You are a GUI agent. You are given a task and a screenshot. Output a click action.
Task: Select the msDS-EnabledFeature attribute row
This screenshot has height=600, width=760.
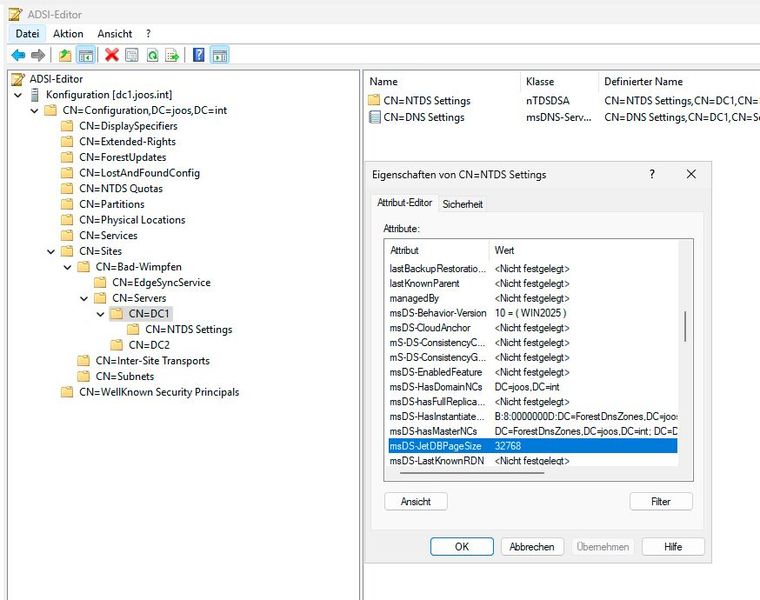(x=533, y=372)
